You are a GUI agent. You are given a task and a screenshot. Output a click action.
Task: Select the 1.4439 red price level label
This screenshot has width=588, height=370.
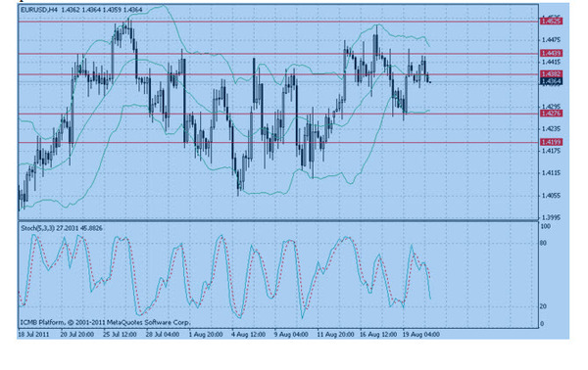point(551,53)
